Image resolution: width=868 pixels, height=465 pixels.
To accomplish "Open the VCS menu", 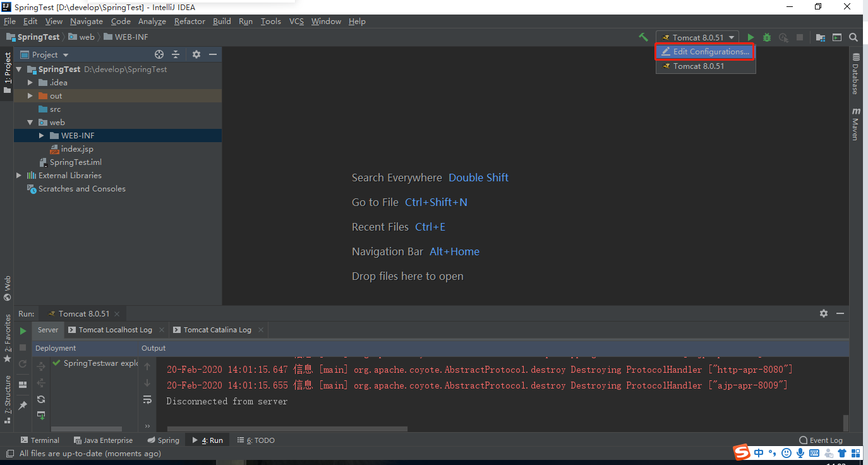I will (x=296, y=21).
